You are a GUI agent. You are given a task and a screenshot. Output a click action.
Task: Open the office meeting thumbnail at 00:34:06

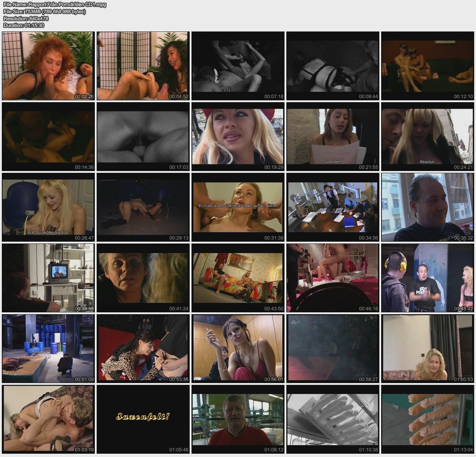332,207
